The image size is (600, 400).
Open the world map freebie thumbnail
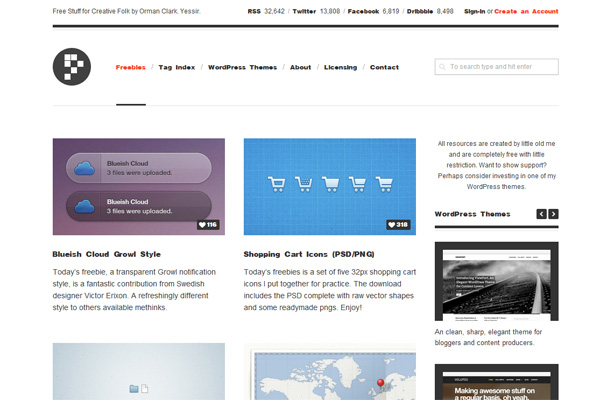tap(329, 371)
